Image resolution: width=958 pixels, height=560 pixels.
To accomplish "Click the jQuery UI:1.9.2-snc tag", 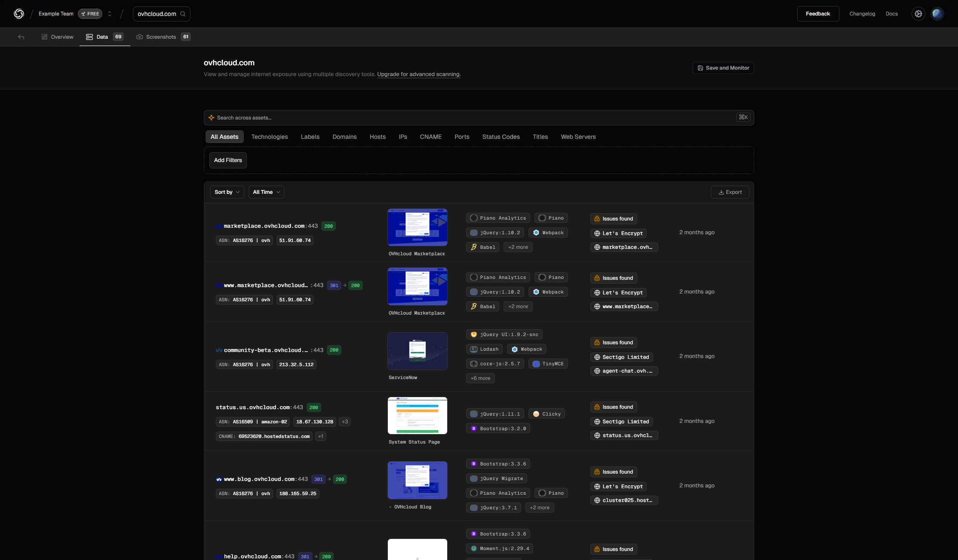I will tap(504, 334).
